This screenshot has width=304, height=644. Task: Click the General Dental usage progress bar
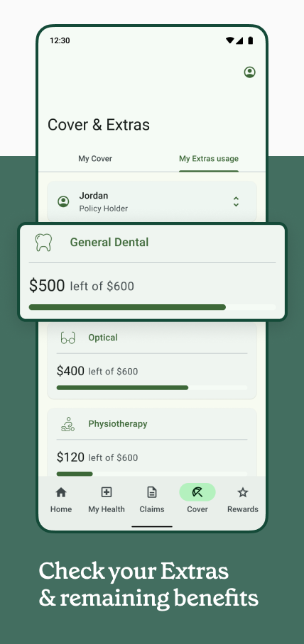(152, 307)
